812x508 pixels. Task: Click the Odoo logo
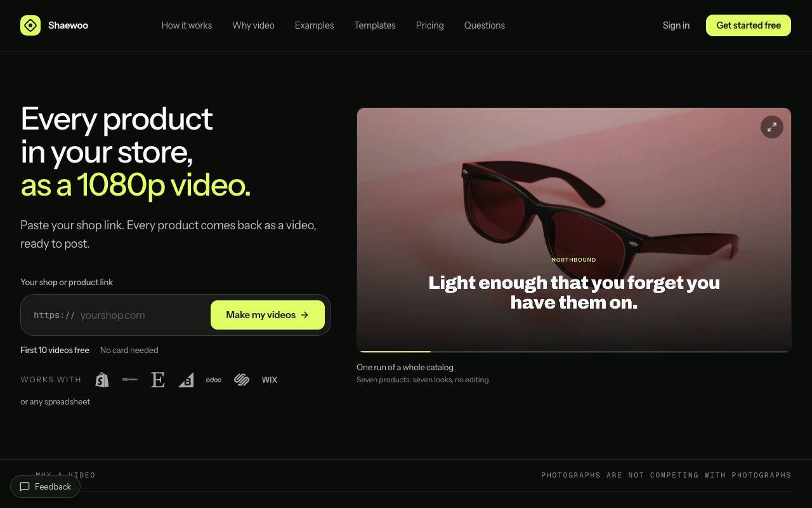[214, 380]
